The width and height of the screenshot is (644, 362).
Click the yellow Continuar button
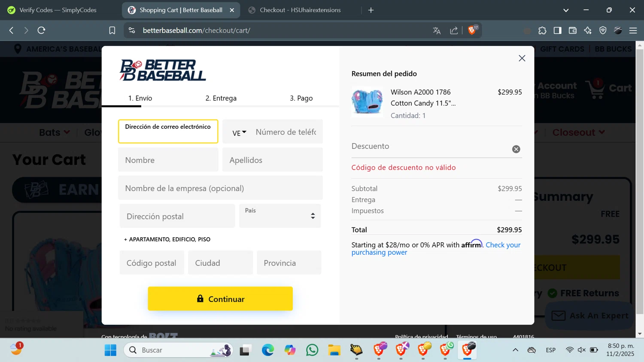coord(220,299)
